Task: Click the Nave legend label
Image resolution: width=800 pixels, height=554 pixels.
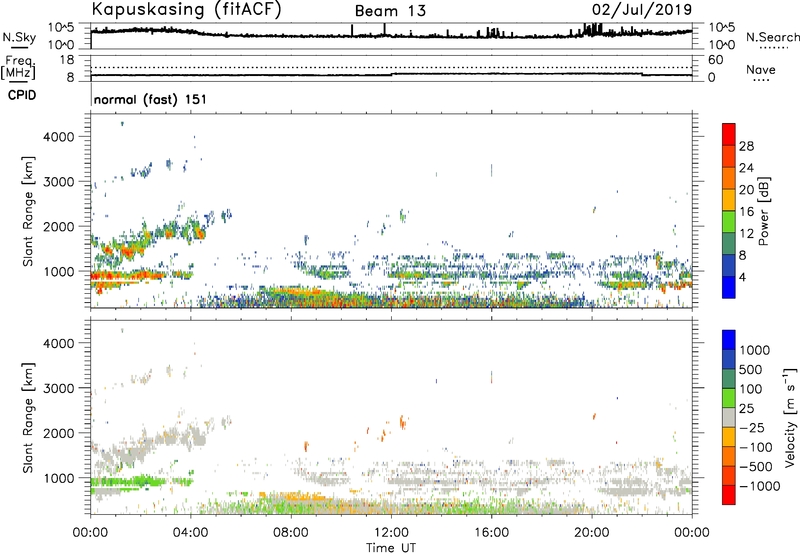Action: (x=761, y=70)
